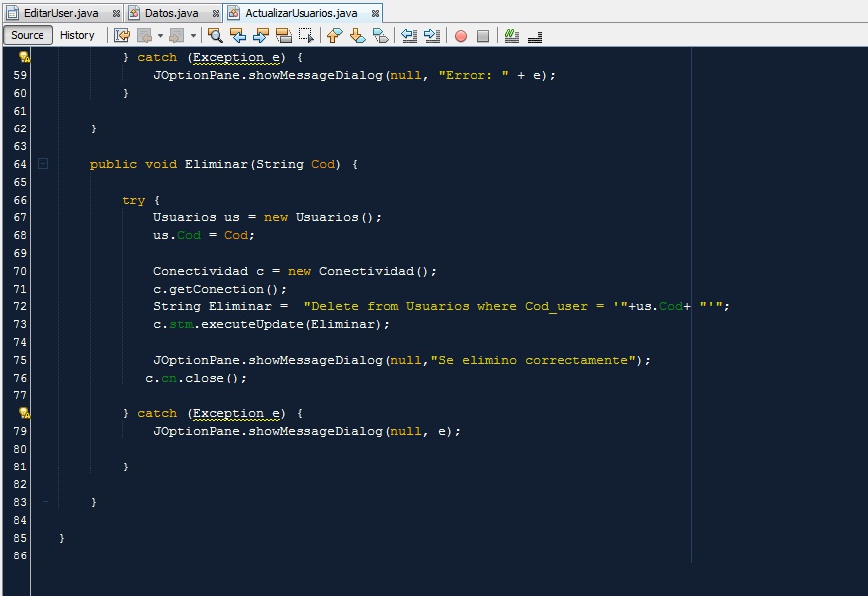Screen dimensions: 868x596
Task: Collapse the Eliminar method code fold
Action: tap(43, 164)
